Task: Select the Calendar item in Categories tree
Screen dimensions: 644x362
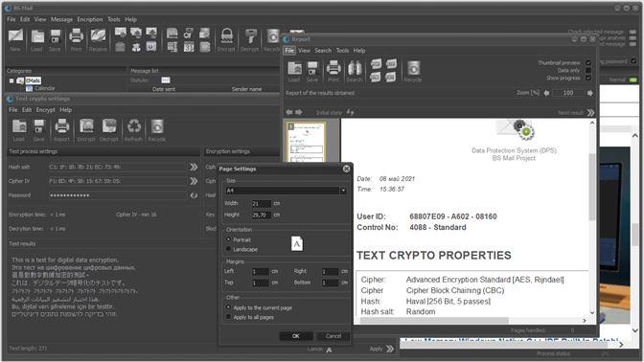Action: (45, 88)
